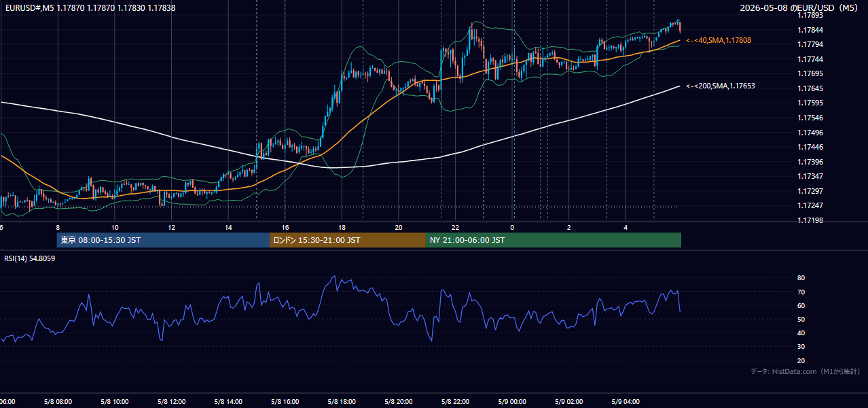Viewport: 868px width, 408px height.
Task: Click hour 14 on the price chart time axis
Action: [x=228, y=227]
